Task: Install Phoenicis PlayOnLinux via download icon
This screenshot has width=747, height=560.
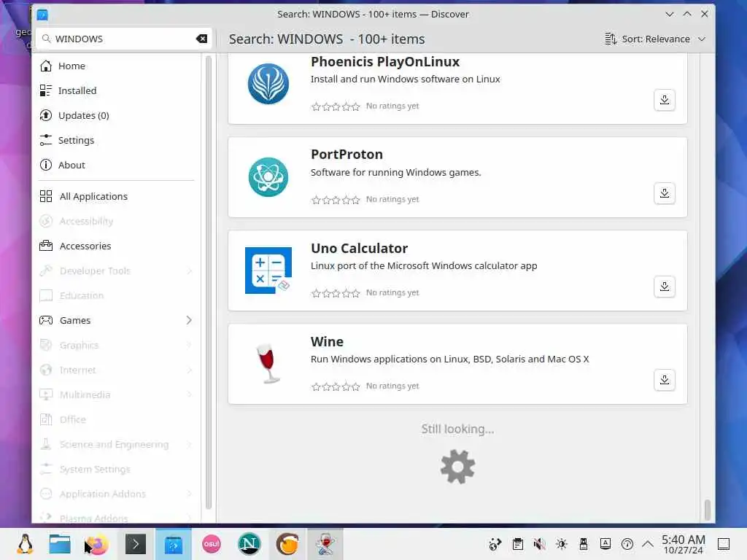Action: pyautogui.click(x=664, y=100)
